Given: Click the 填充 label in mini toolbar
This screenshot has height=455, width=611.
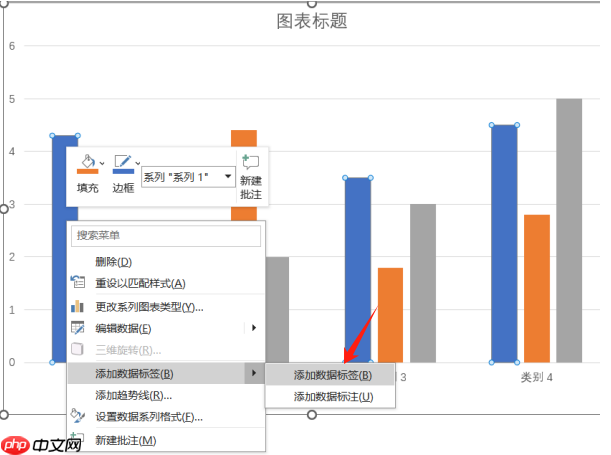Looking at the screenshot, I should click(88, 188).
